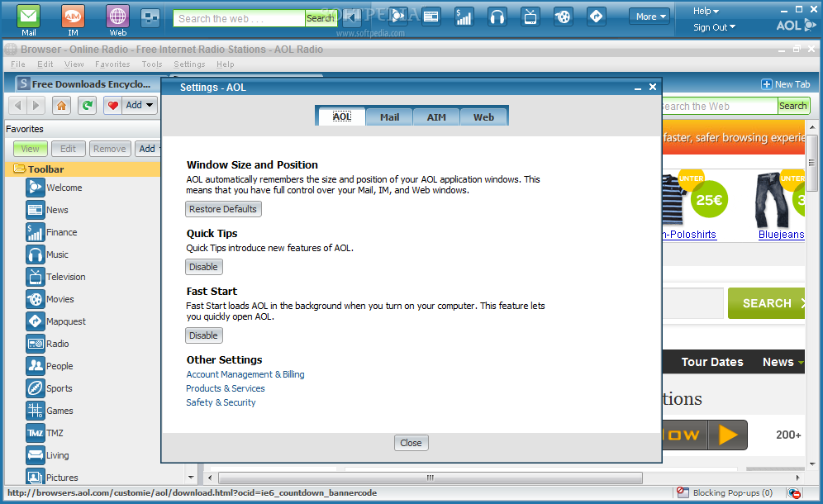
Task: Open Account Management & Billing link
Action: [x=245, y=374]
